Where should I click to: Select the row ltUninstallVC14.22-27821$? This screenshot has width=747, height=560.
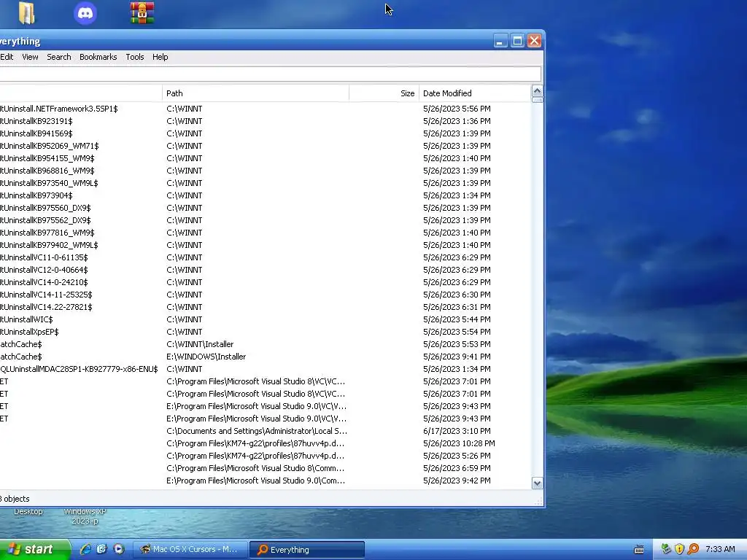(266, 307)
